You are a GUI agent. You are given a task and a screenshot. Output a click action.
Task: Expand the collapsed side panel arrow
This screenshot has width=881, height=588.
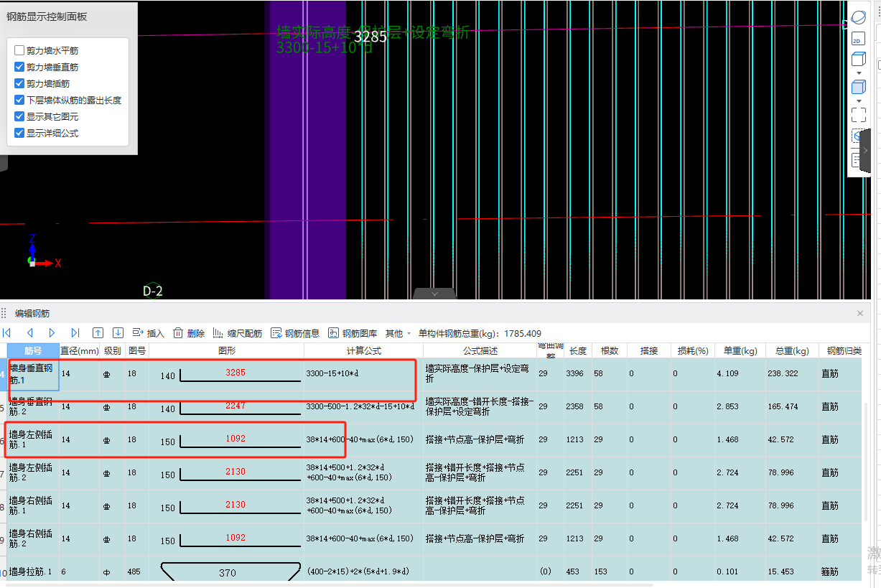(x=865, y=150)
